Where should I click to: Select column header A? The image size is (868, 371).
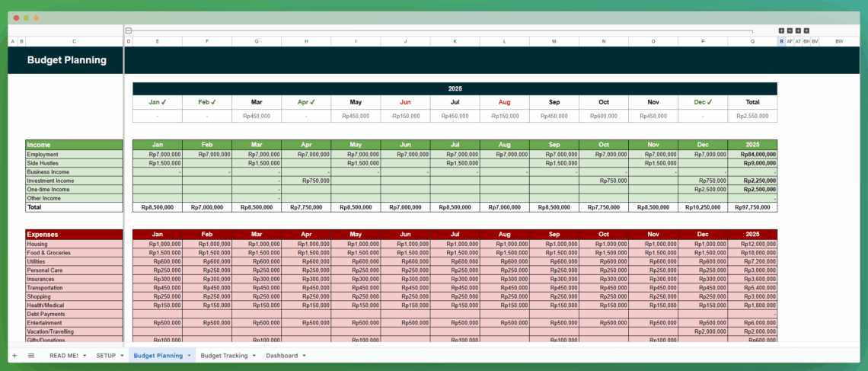(x=13, y=42)
